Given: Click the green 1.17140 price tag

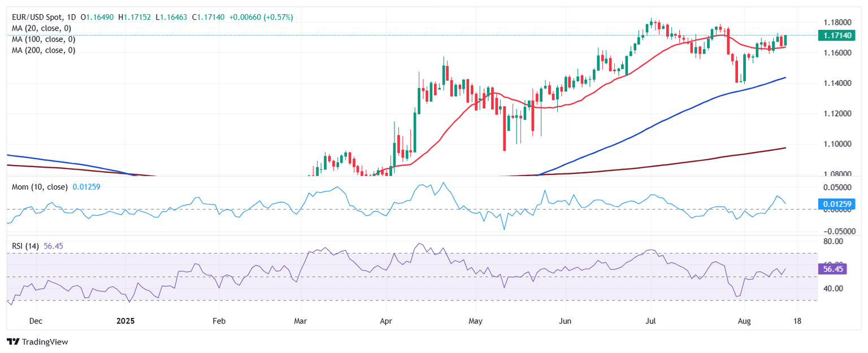Looking at the screenshot, I should pos(838,35).
